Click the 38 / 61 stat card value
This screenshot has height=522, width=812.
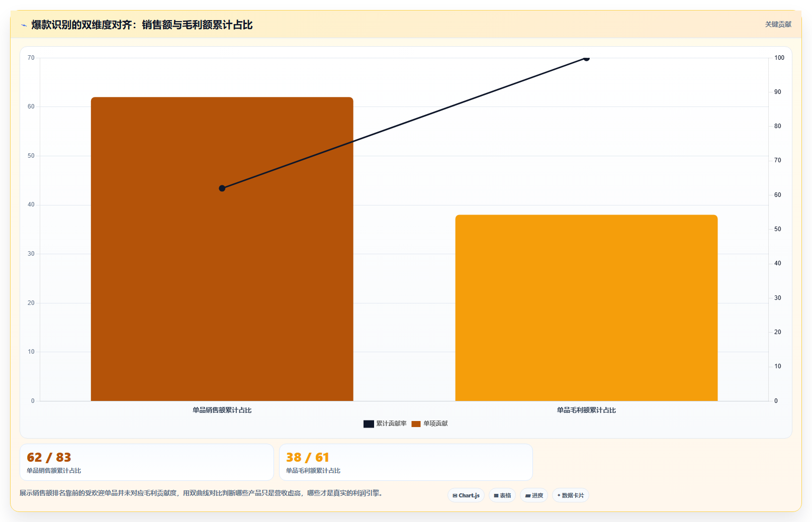click(307, 457)
